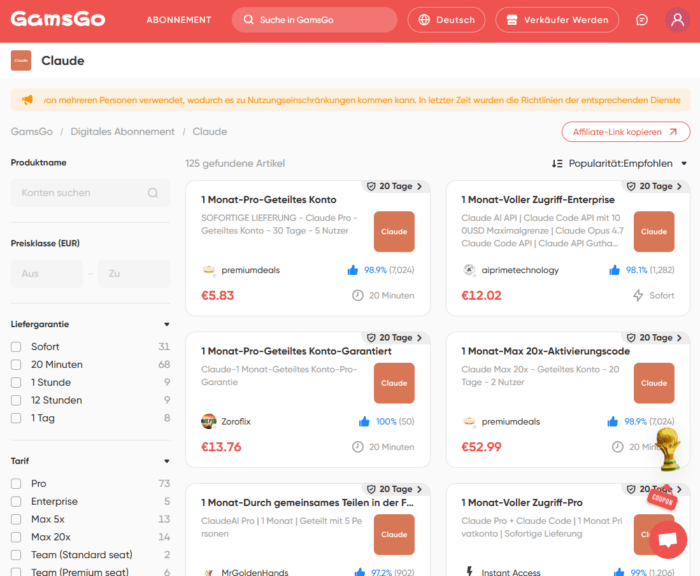The image size is (700, 576).
Task: Open the Deutsch language selector
Action: [x=446, y=20]
